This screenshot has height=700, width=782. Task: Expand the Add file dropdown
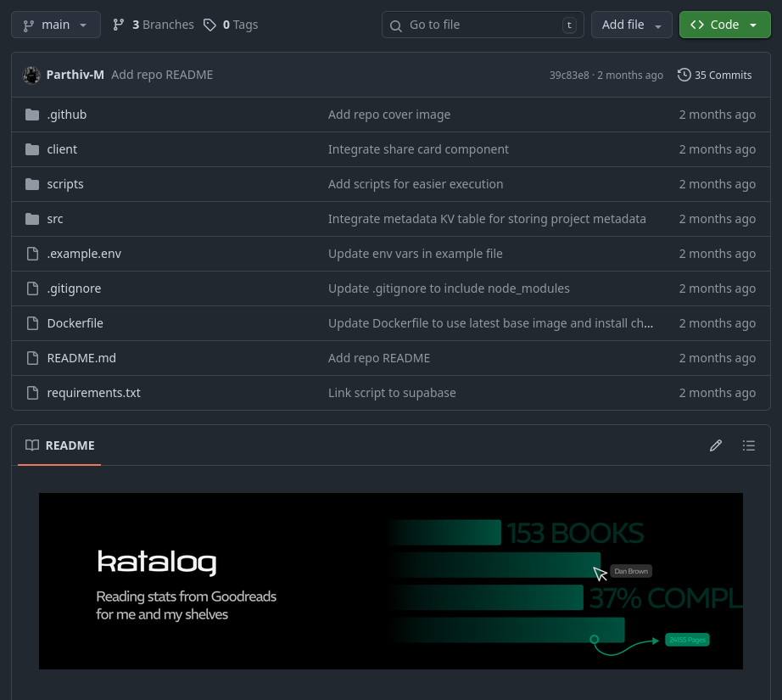point(631,25)
